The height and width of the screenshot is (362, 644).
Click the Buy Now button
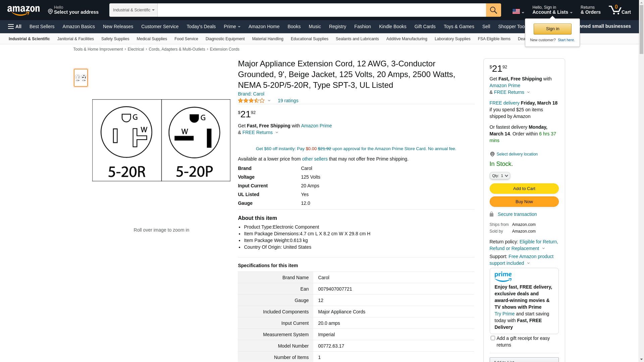point(524,201)
